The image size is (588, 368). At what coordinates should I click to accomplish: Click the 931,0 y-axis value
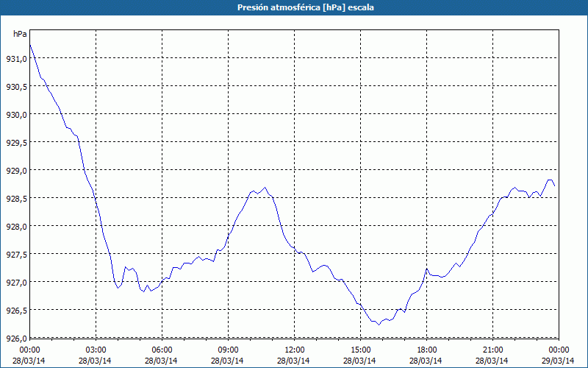coord(17,59)
